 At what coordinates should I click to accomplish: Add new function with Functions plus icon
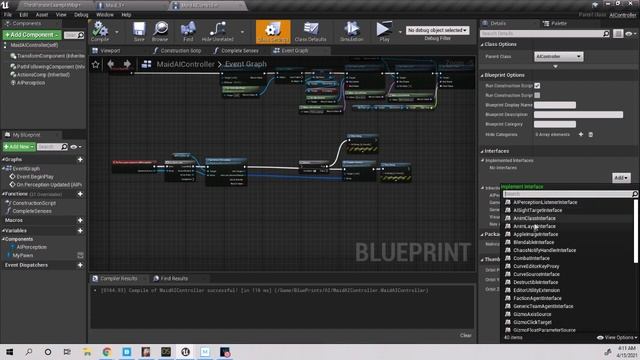coord(80,194)
